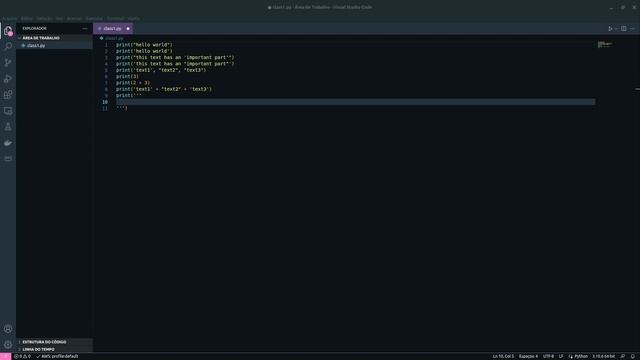Open the Accounts menu icon
This screenshot has width=640, height=360.
8,329
